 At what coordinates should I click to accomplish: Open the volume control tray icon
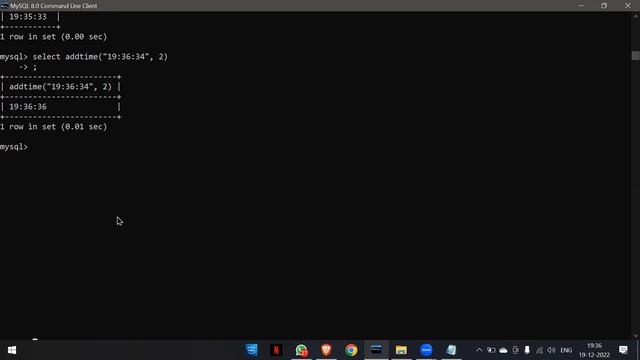(551, 350)
